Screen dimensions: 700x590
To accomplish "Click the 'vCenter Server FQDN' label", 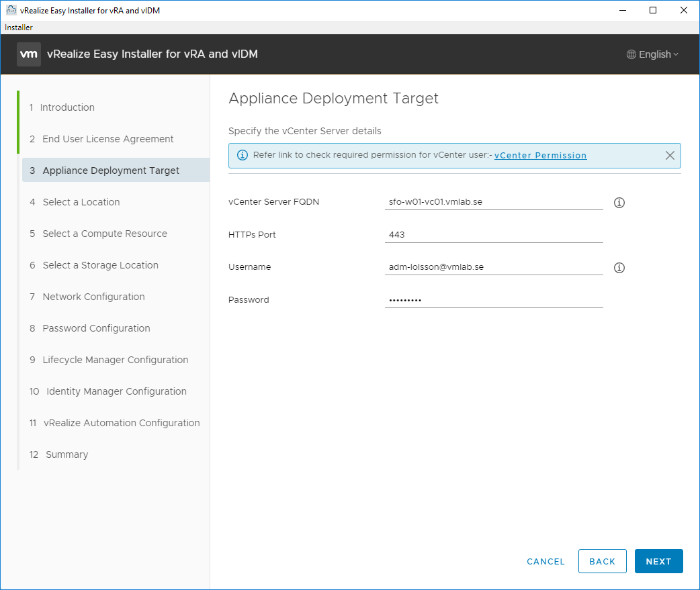I will [x=273, y=202].
